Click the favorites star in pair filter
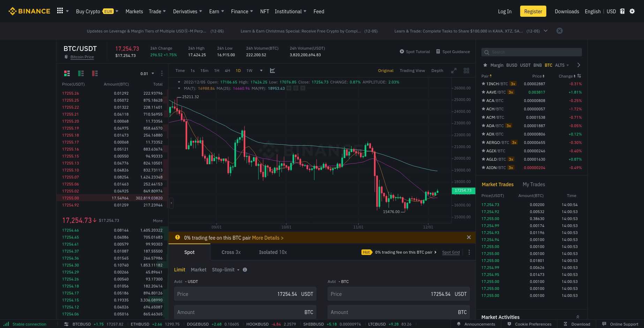The image size is (644, 328). pyautogui.click(x=485, y=65)
